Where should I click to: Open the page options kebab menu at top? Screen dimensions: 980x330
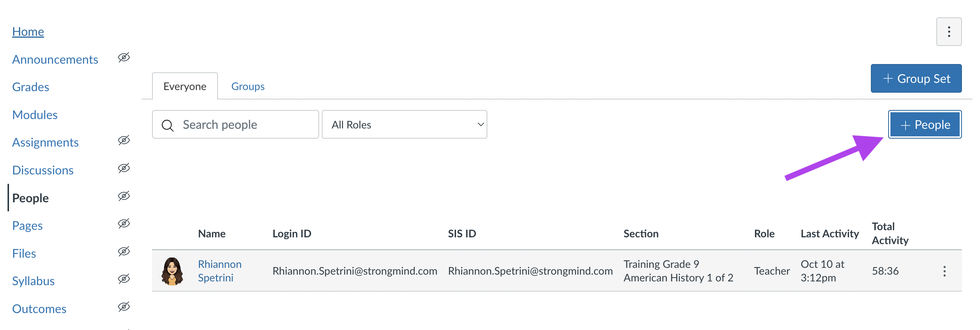pos(949,32)
